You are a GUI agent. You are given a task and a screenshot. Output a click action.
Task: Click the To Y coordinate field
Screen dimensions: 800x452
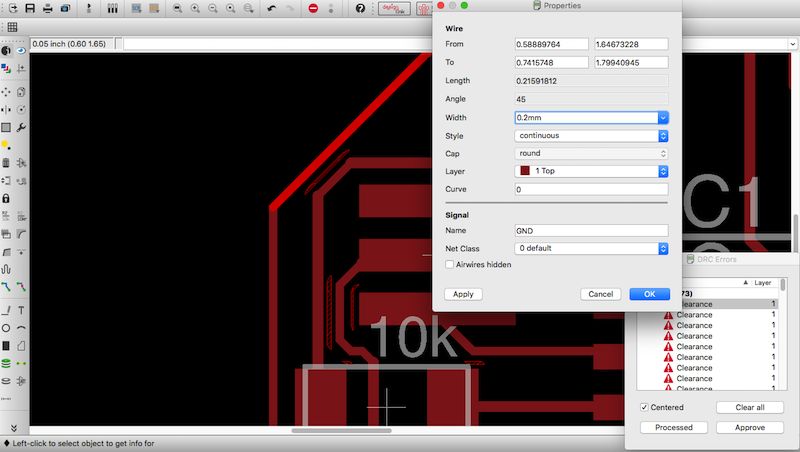tap(631, 63)
